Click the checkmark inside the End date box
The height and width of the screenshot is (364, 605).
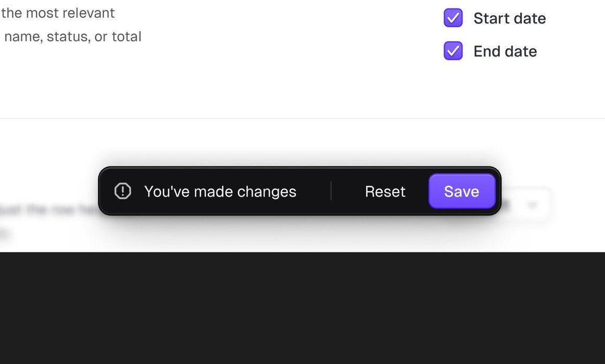[453, 51]
